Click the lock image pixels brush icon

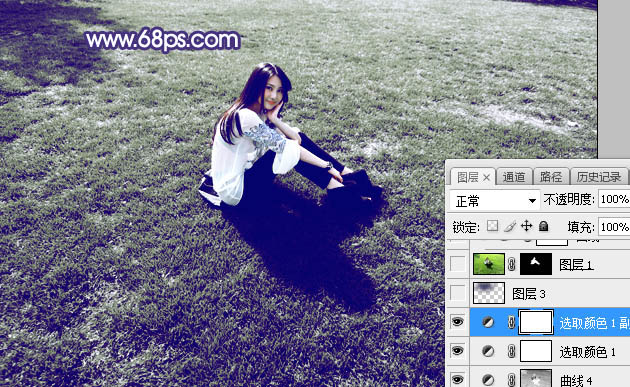[x=509, y=226]
